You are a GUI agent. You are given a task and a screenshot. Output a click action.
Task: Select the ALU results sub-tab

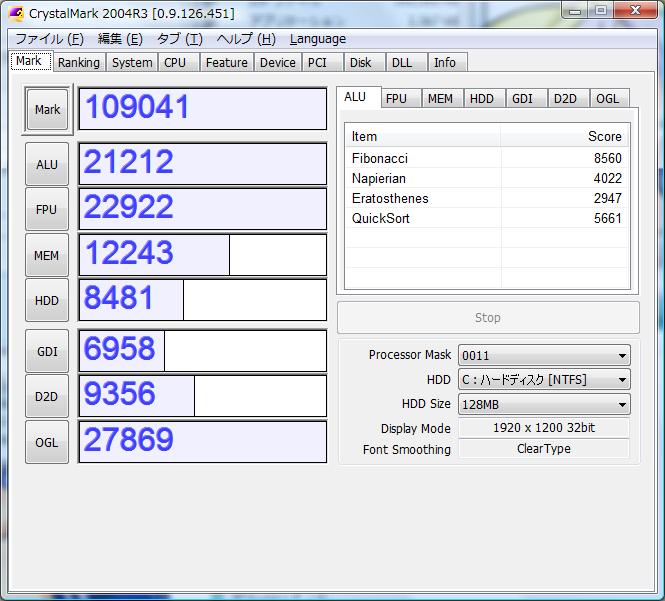tap(358, 97)
